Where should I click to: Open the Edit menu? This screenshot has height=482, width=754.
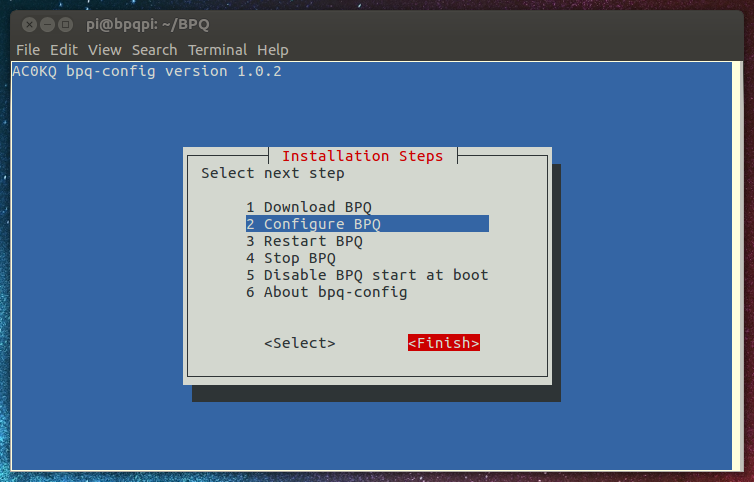click(x=64, y=50)
